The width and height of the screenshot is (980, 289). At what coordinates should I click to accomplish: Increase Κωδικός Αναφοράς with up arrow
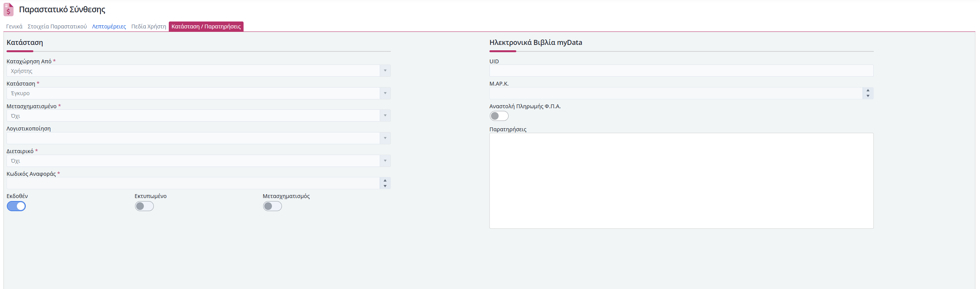pos(385,180)
